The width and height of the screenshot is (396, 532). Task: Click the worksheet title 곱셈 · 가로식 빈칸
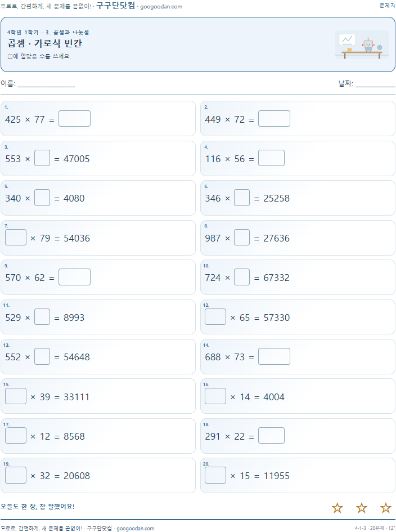click(45, 43)
